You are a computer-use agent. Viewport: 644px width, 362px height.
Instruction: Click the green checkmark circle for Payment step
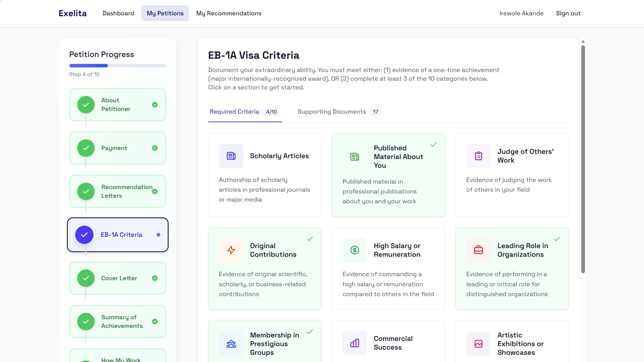pyautogui.click(x=86, y=148)
